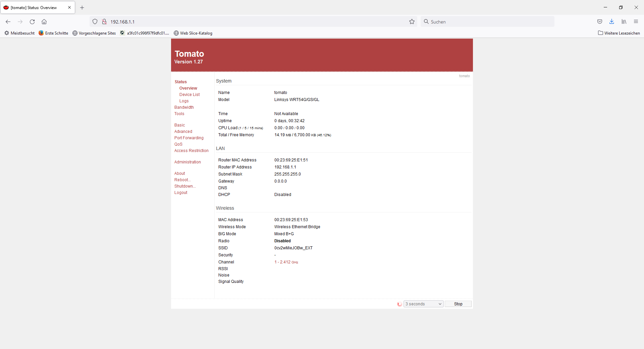
Task: Open the Administration section
Action: point(187,162)
